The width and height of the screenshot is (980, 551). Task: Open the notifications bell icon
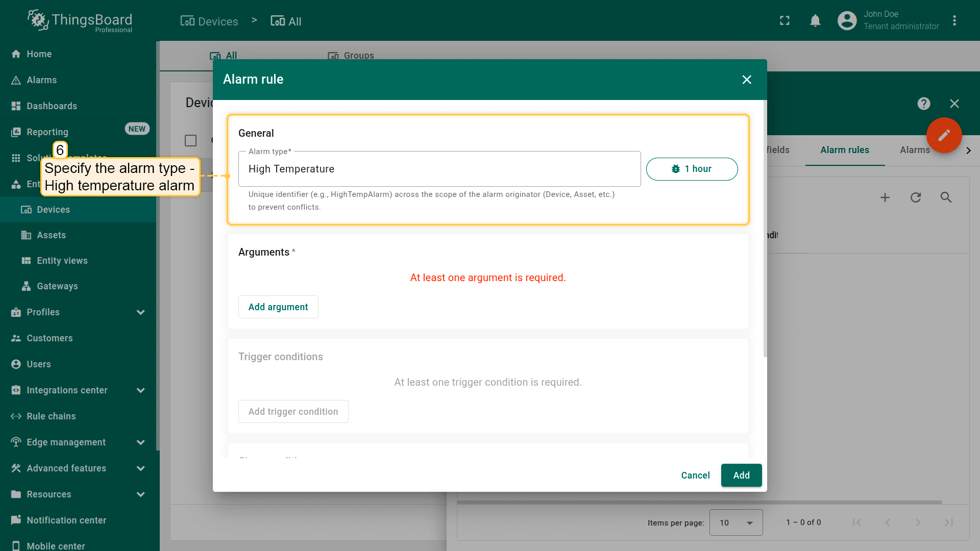[x=815, y=21]
